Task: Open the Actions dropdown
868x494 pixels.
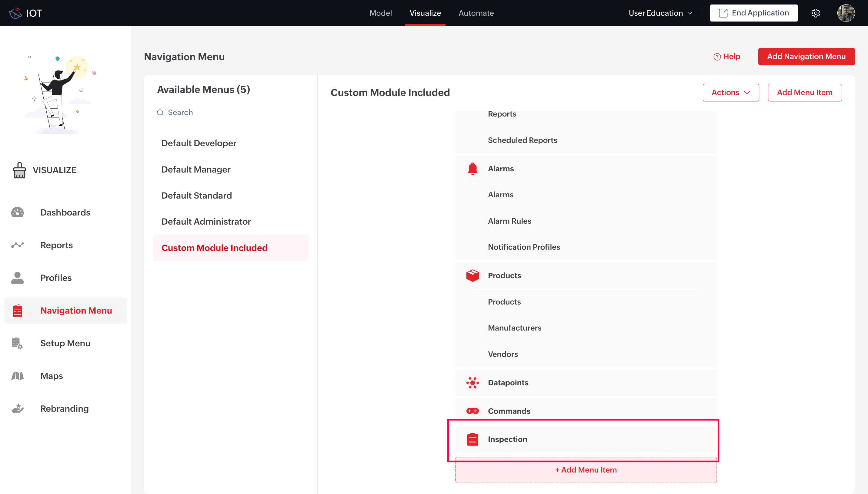Action: pyautogui.click(x=730, y=93)
